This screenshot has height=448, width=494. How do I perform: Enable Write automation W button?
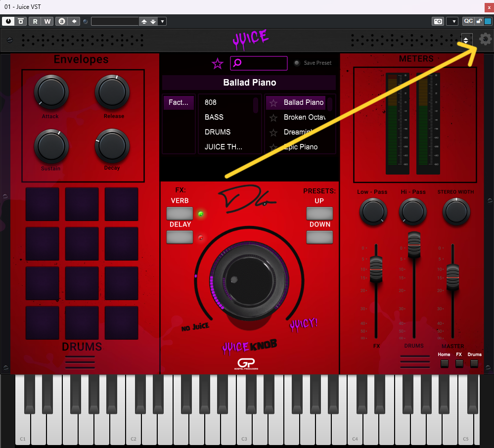point(47,21)
